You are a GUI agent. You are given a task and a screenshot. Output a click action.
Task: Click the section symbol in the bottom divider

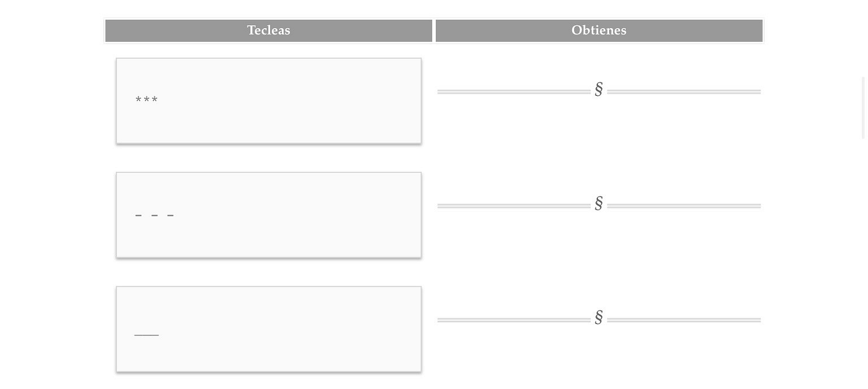pyautogui.click(x=599, y=318)
